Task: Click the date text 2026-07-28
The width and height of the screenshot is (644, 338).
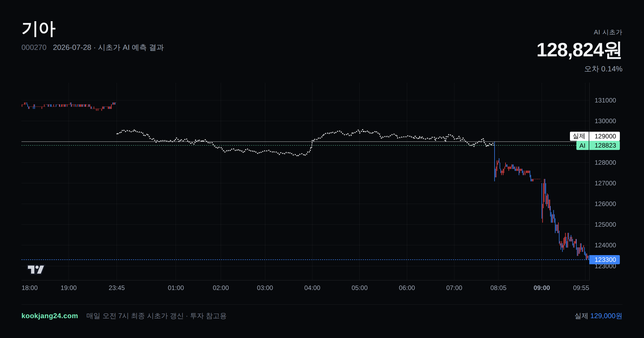Action: click(72, 47)
